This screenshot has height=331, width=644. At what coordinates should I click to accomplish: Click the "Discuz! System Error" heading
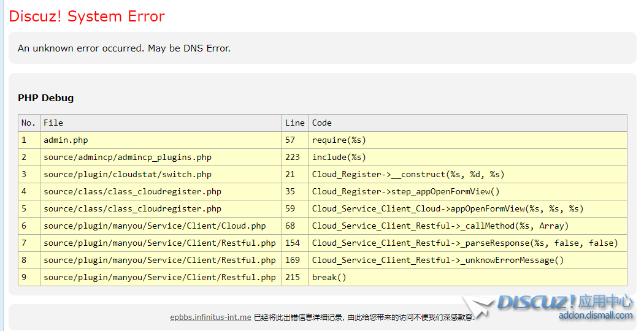(86, 17)
